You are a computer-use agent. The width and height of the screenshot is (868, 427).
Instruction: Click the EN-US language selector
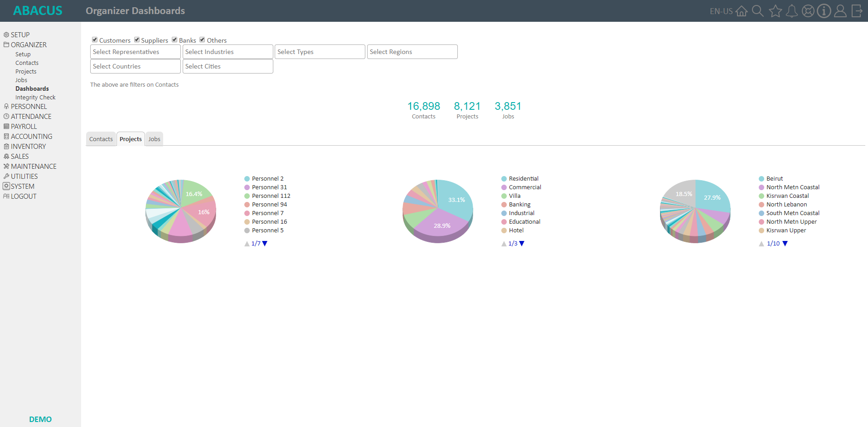coord(721,11)
